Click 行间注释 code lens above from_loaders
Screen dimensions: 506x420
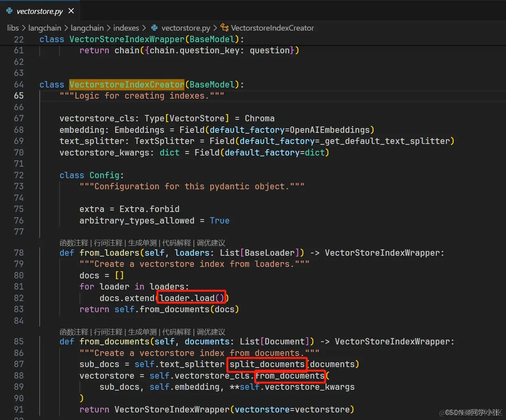coord(108,243)
